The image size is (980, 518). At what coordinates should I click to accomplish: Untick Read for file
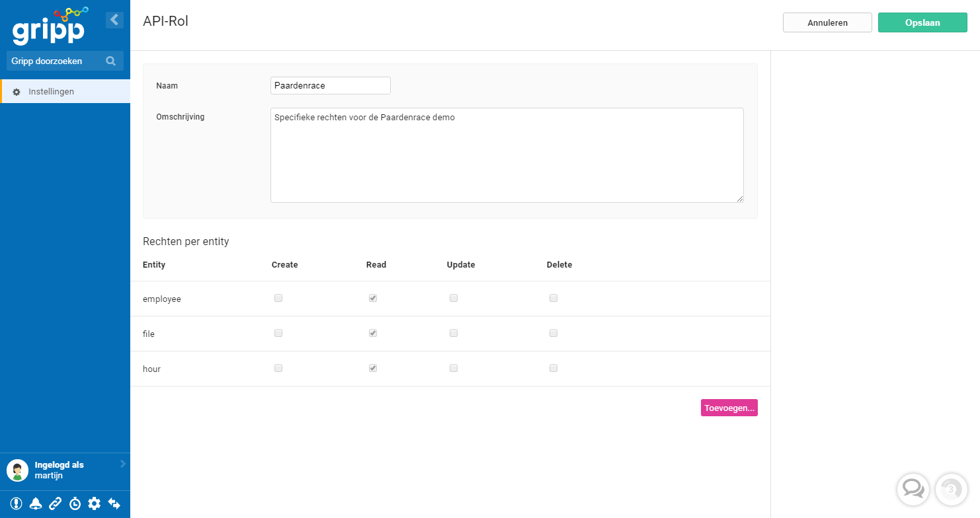click(373, 333)
